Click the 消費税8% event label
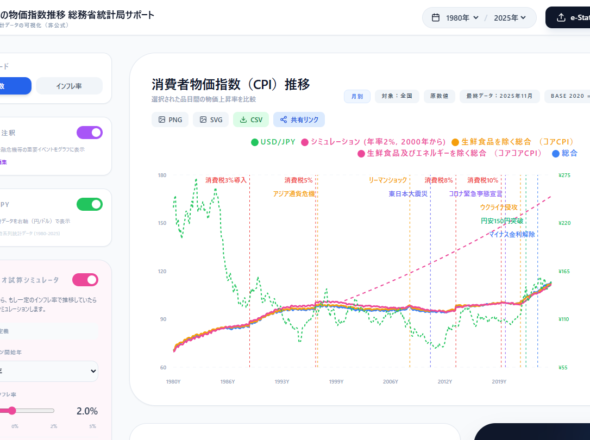This screenshot has width=590, height=440. [439, 180]
